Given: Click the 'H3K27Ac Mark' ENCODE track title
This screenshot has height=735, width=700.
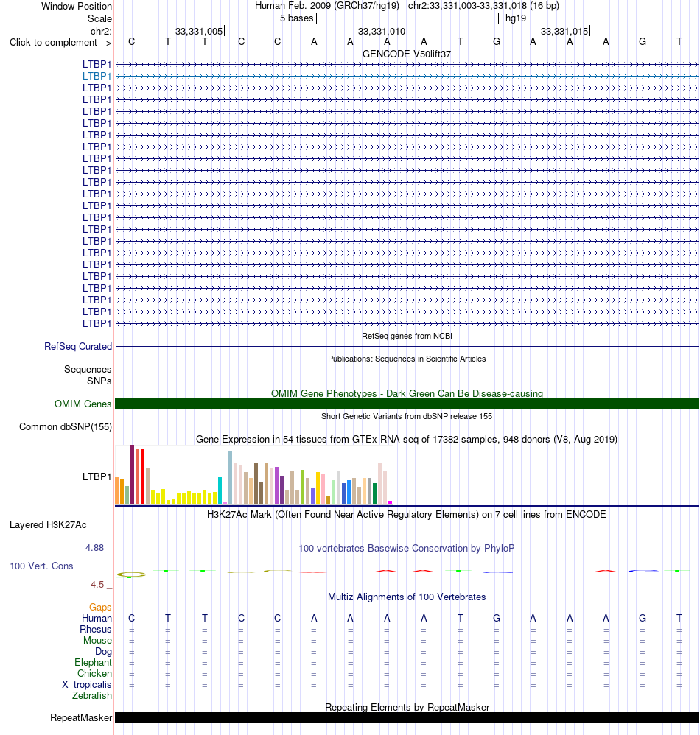Looking at the screenshot, I should coord(407,514).
